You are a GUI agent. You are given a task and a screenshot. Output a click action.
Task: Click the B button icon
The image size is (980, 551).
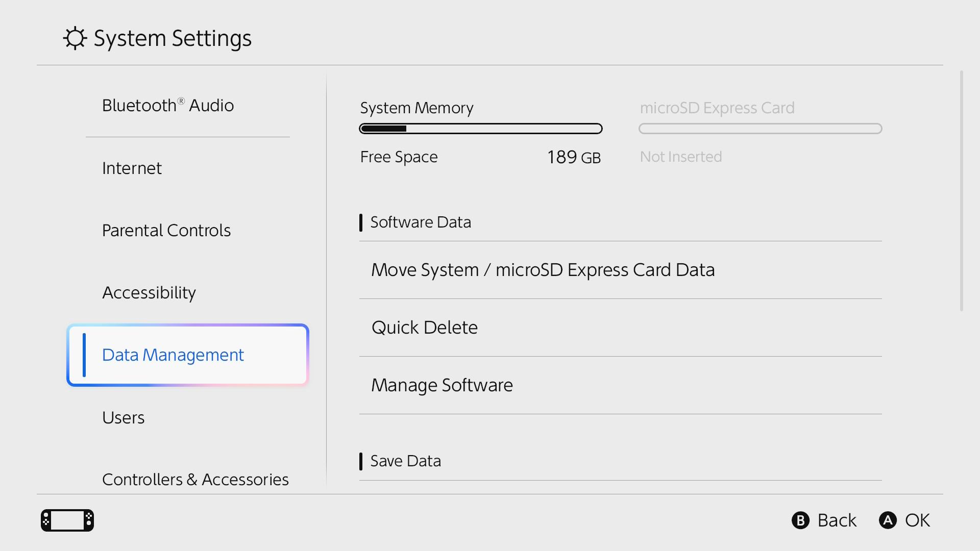[800, 520]
